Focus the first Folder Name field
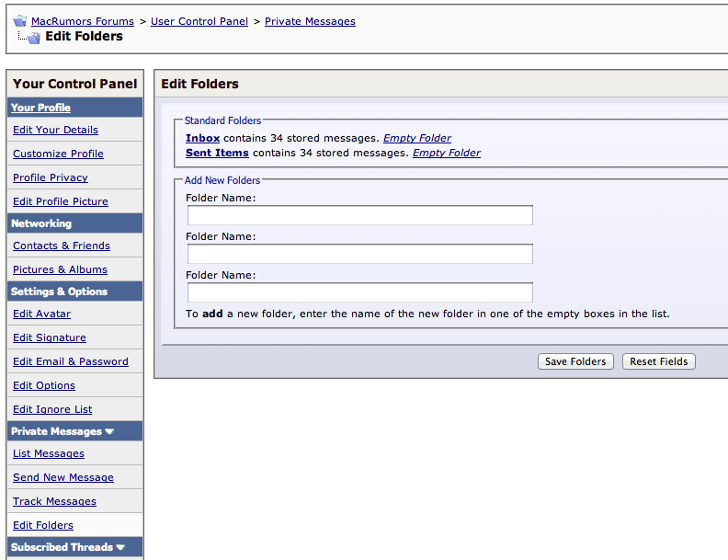Screen dimensions: 728x560 pyautogui.click(x=360, y=215)
